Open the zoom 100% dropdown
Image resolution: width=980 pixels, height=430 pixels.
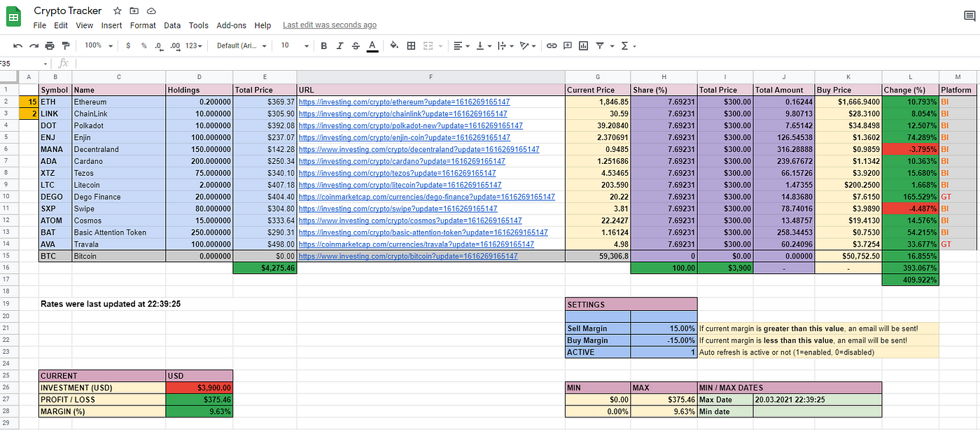point(99,46)
